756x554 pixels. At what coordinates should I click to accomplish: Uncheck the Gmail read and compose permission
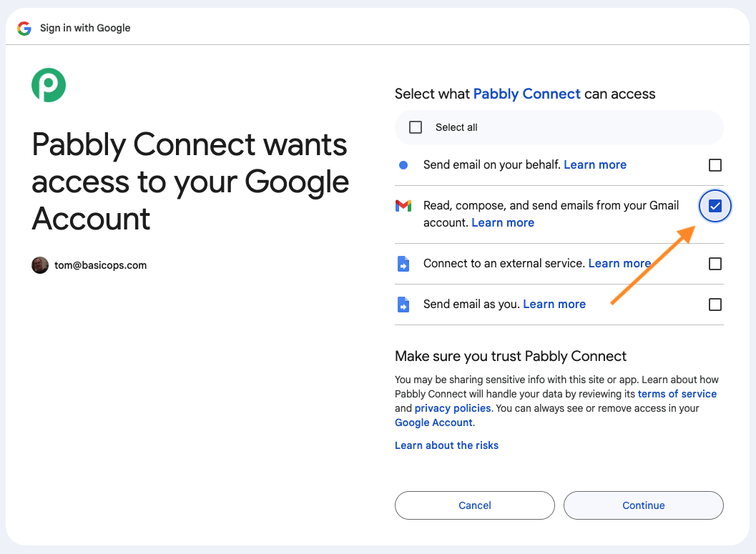click(x=715, y=206)
